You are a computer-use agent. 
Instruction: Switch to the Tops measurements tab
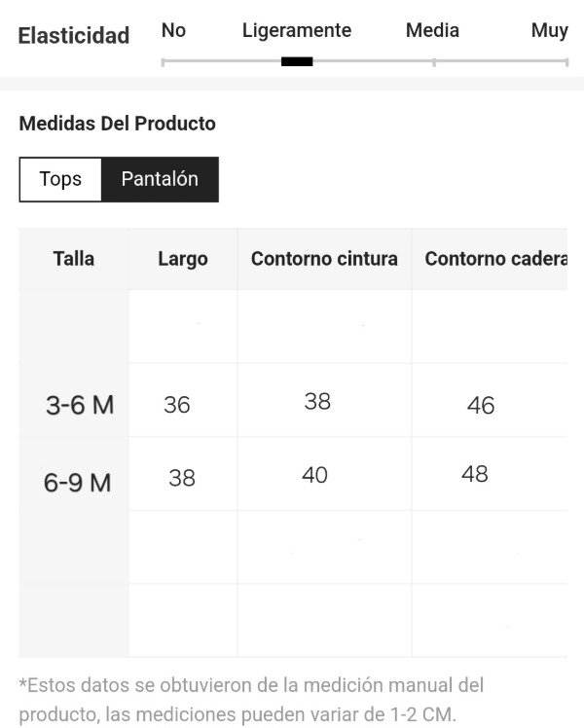(x=60, y=179)
